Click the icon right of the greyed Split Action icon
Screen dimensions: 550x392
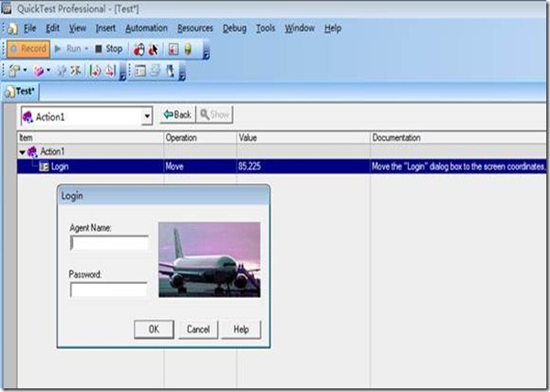[75, 71]
